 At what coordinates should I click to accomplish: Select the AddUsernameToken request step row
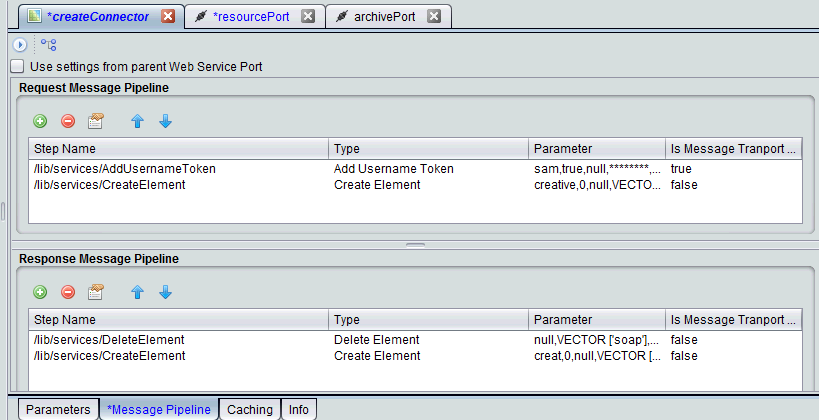pos(415,169)
